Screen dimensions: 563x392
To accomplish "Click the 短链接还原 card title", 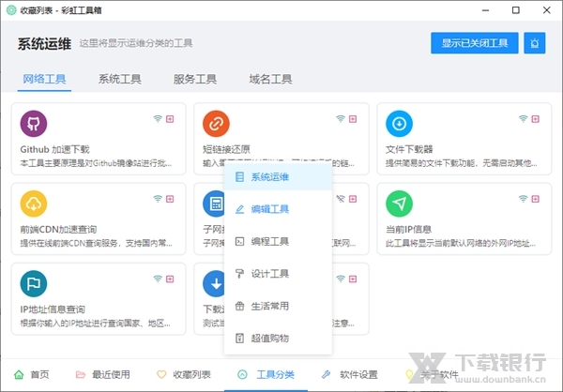I will click(x=226, y=149).
